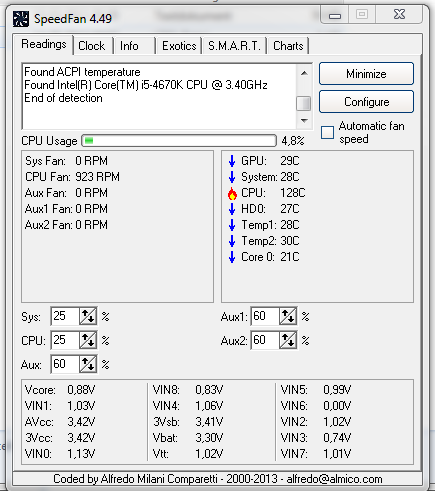Click the AVcc 3,42V reading
The image size is (435, 491).
[x=60, y=422]
